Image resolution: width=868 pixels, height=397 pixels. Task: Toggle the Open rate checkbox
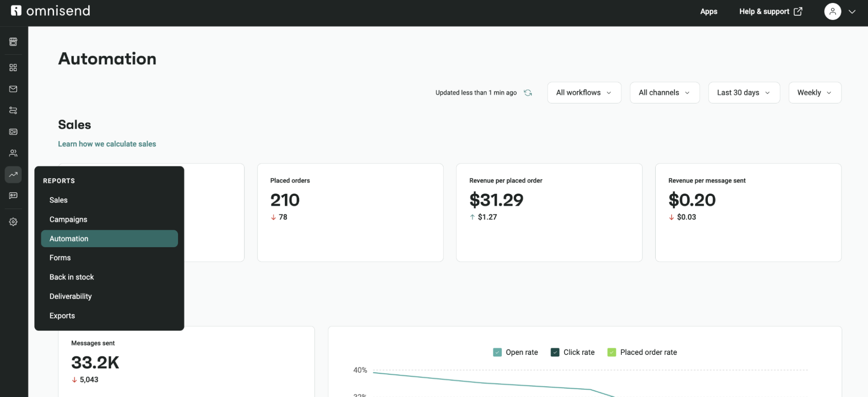point(497,352)
